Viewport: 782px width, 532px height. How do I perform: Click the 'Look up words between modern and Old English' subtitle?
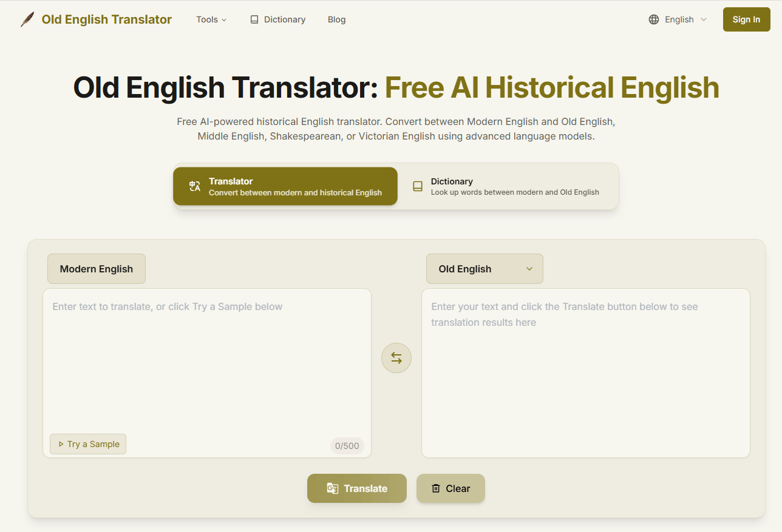(x=515, y=192)
